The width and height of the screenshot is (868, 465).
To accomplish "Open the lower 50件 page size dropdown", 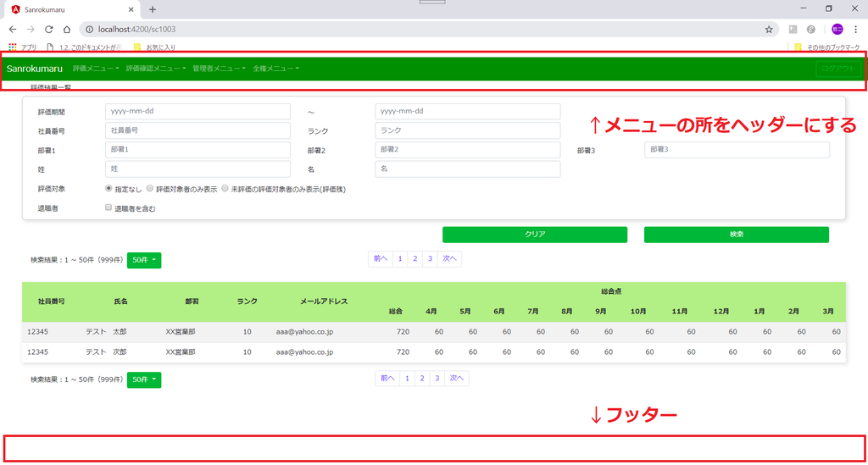I will coord(144,379).
